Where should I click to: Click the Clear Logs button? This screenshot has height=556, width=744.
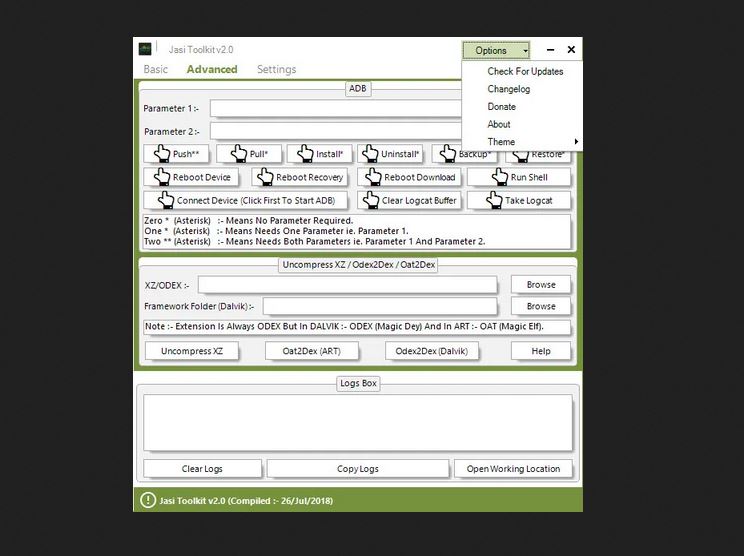202,469
